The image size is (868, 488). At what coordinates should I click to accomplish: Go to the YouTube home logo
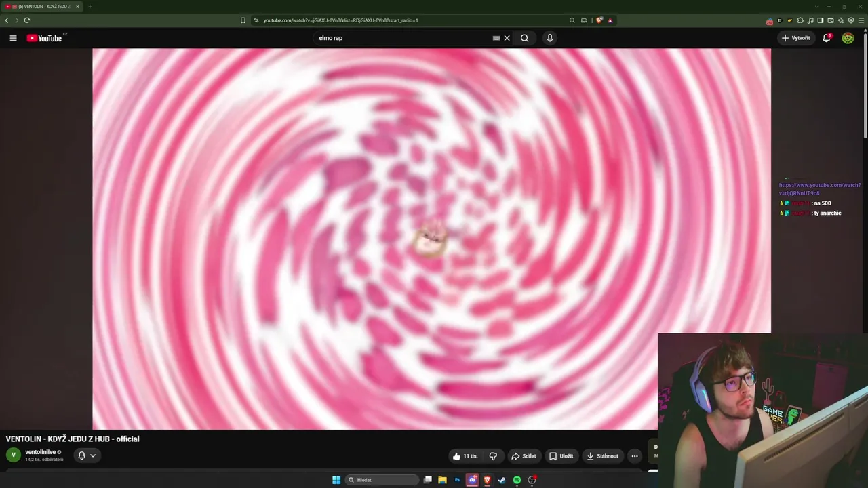[45, 38]
